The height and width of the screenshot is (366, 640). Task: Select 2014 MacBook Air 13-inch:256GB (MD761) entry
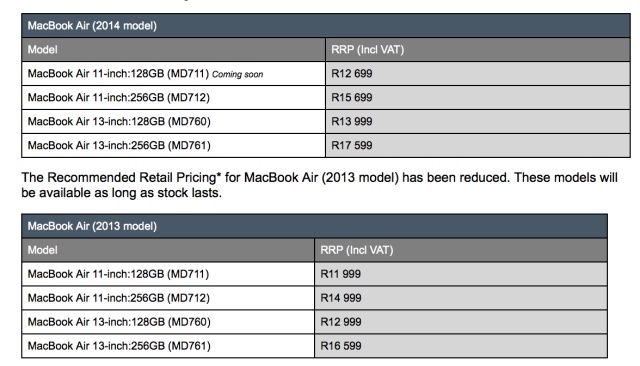173,146
